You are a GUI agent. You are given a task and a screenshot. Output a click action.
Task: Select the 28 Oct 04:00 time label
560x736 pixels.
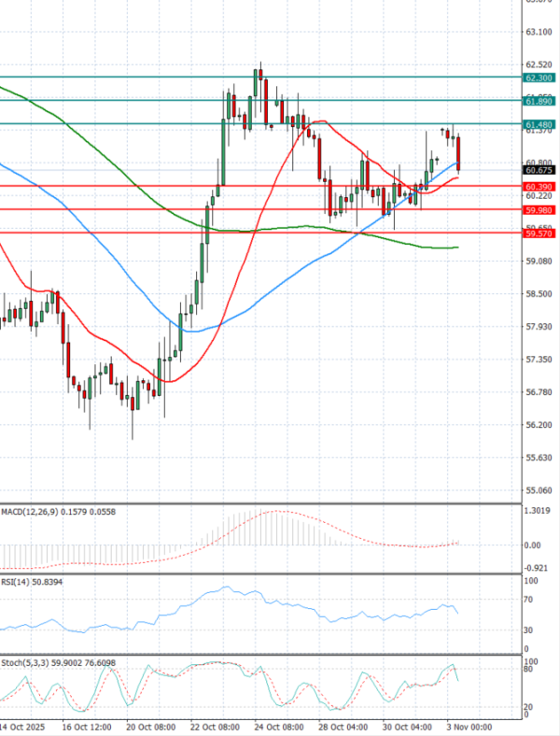coord(343,726)
